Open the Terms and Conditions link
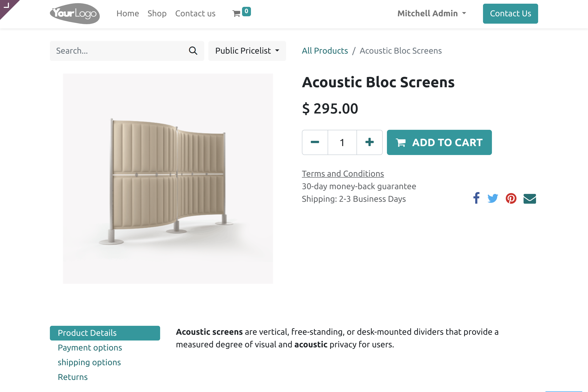The image size is (588, 392). click(343, 174)
